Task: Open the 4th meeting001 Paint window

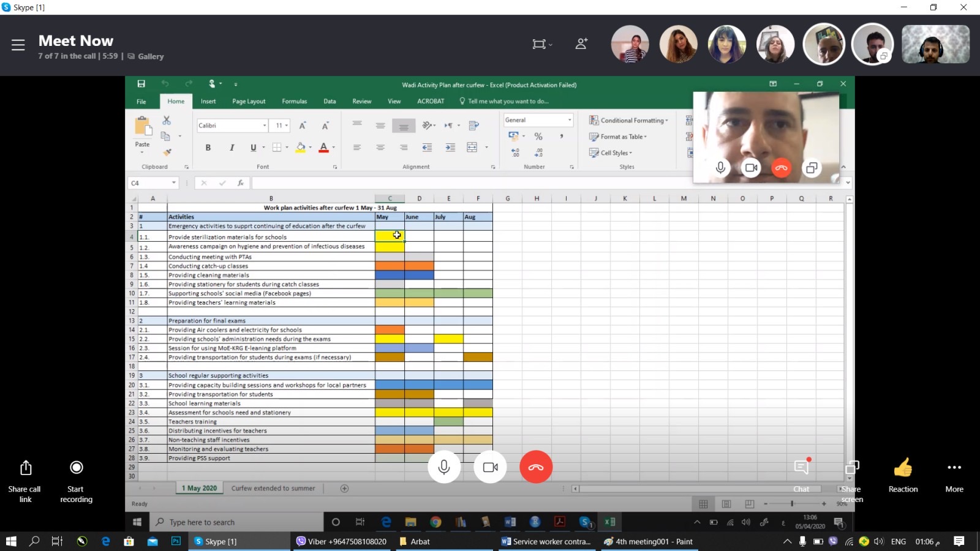Action: tap(648, 541)
